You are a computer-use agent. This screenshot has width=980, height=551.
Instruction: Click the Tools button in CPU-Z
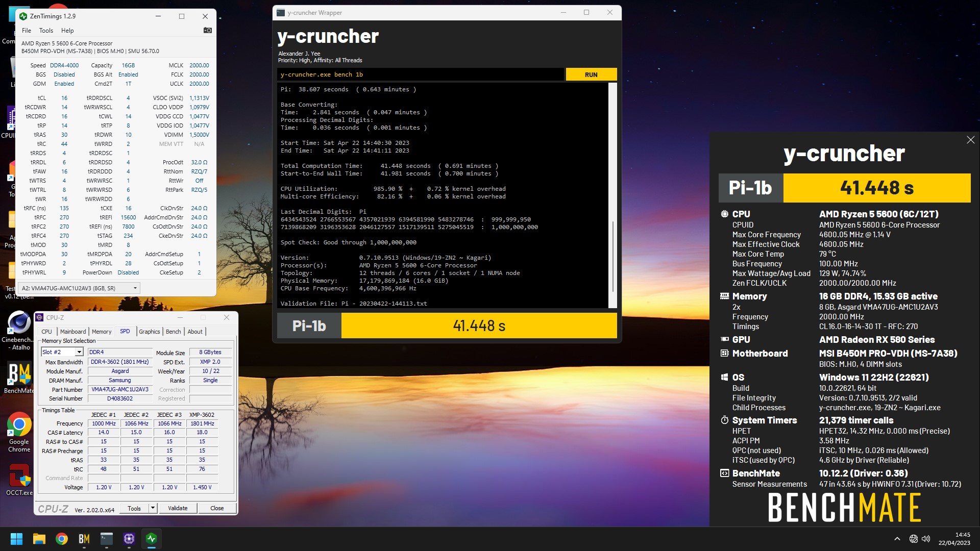(134, 508)
